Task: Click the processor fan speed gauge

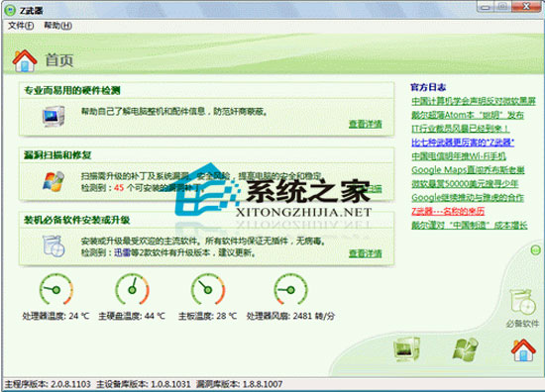Action: 290,289
